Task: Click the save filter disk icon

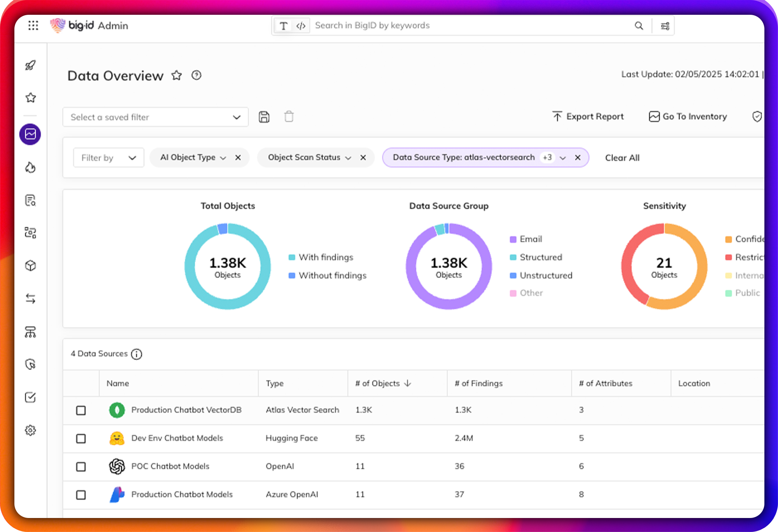Action: point(264,117)
